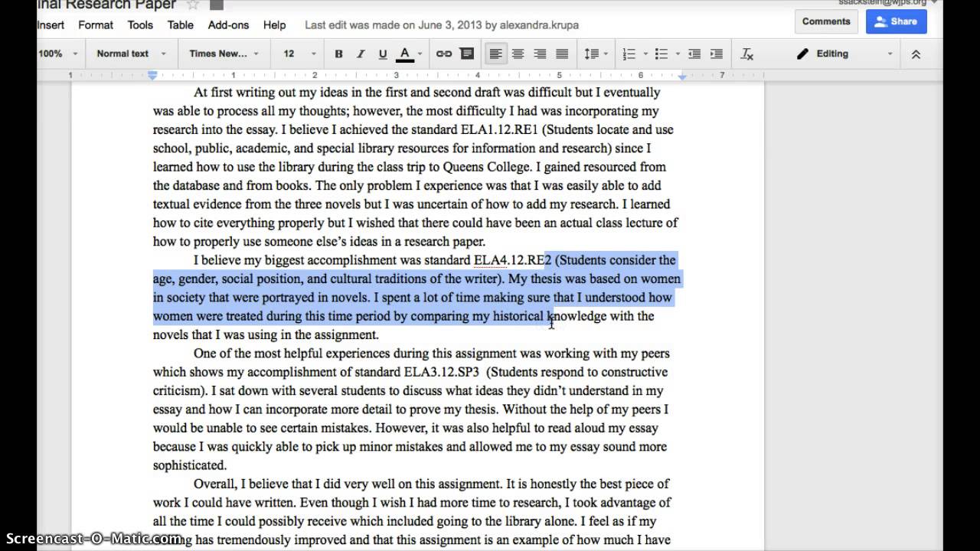
Task: Insert a comment from the toolbar
Action: (467, 54)
